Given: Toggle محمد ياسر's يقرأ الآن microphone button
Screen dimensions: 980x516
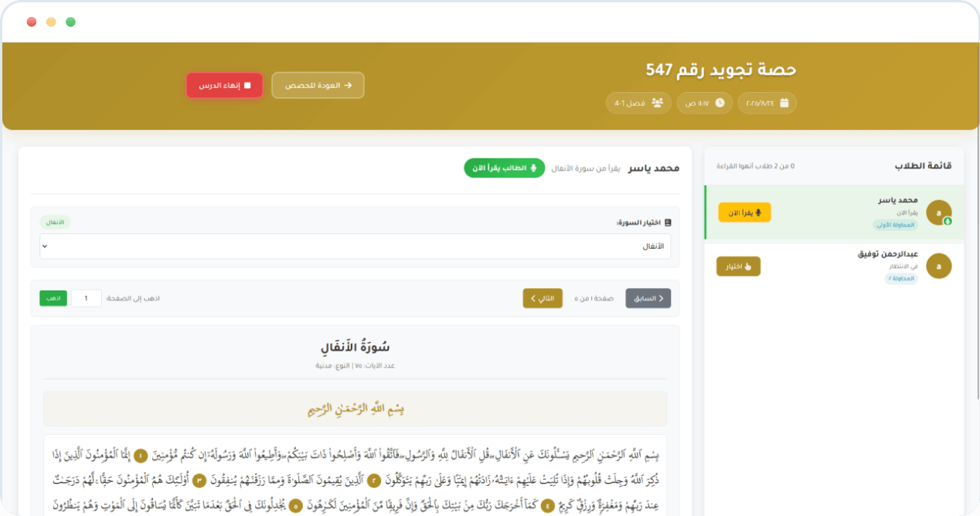Looking at the screenshot, I should click(x=744, y=212).
